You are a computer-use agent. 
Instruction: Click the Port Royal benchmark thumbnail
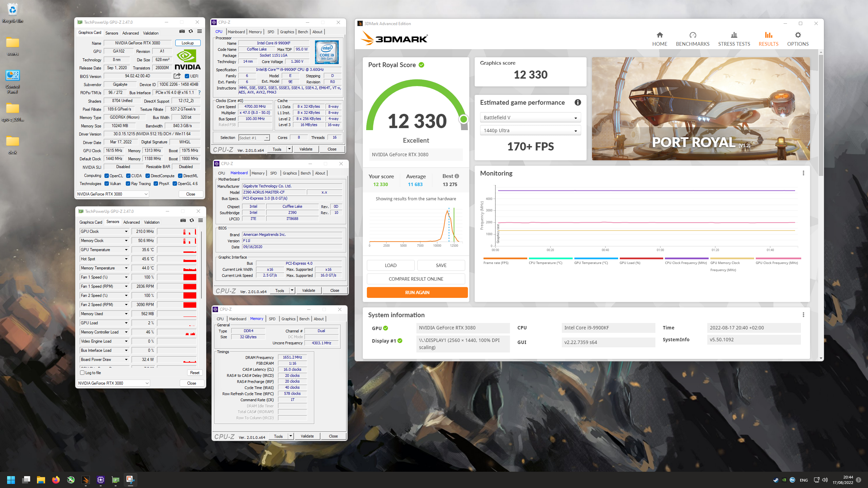701,109
